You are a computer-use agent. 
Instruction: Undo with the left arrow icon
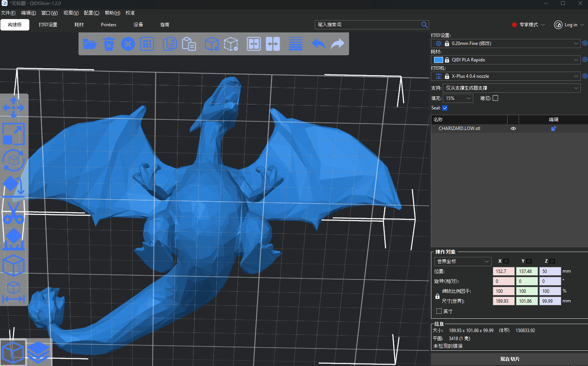318,44
